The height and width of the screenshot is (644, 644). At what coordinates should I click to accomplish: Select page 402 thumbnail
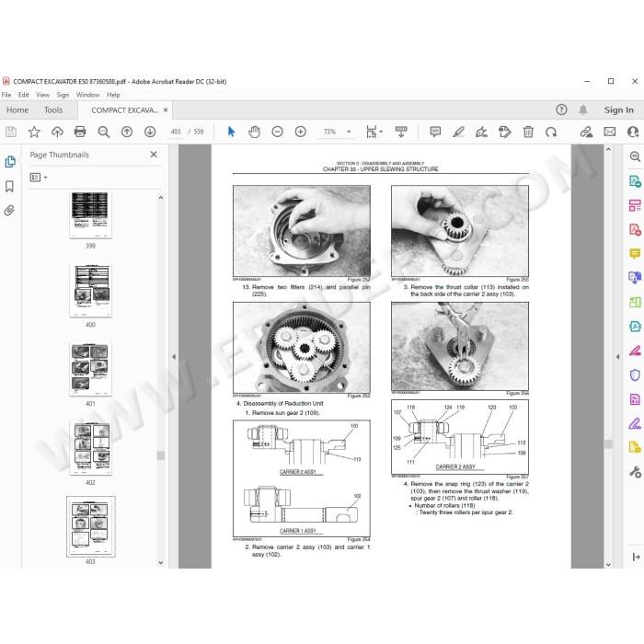[90, 449]
